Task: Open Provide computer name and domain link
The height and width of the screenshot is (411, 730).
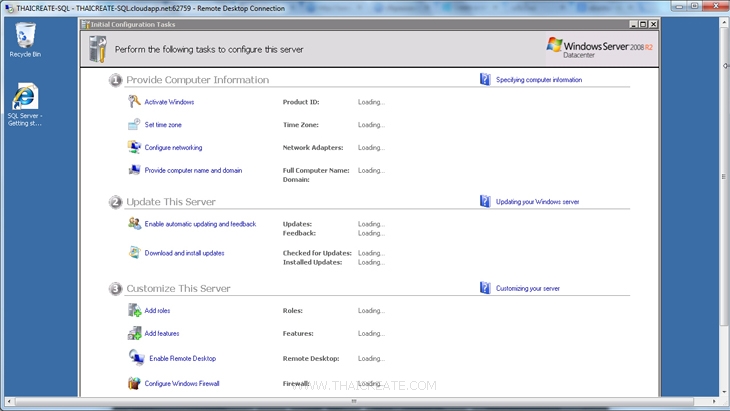Action: tap(193, 170)
